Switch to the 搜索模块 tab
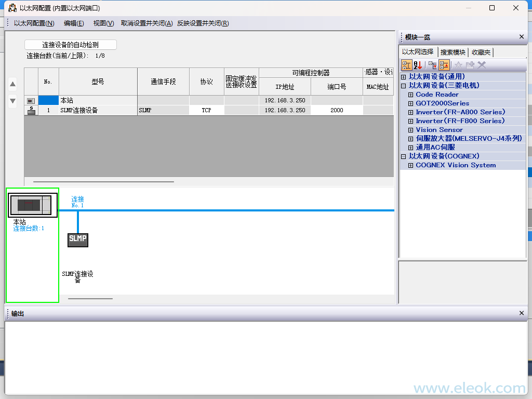The image size is (532, 399). click(453, 52)
